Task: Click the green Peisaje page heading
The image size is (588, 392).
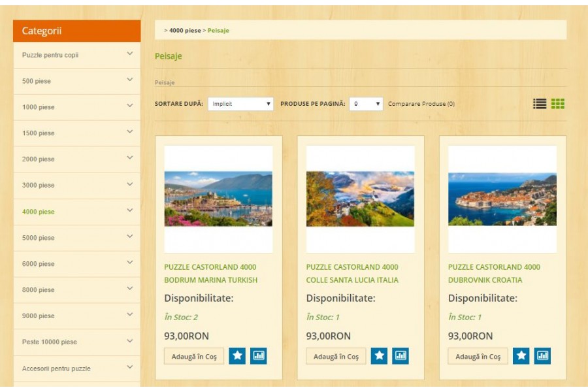Action: click(x=169, y=56)
